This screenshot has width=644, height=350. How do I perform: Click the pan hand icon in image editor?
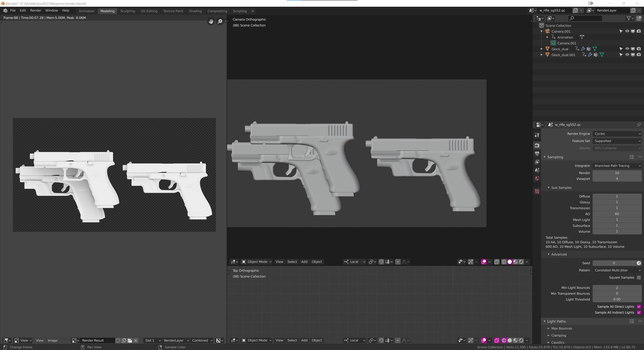211,21
